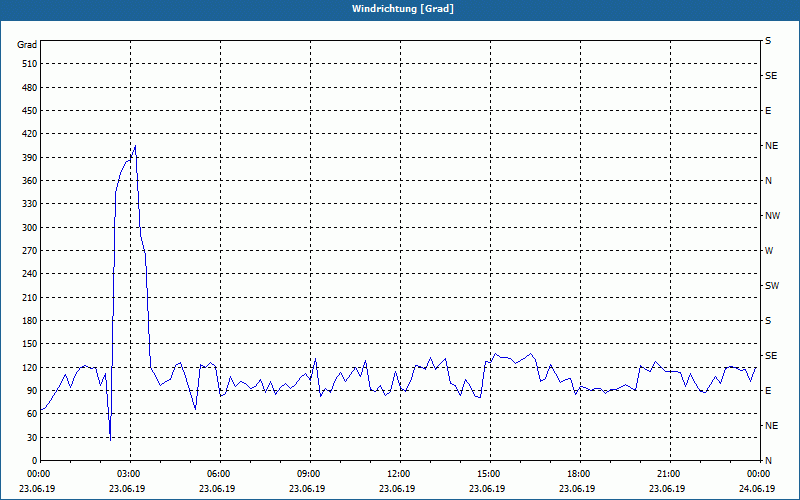800x500 pixels.
Task: Click the 510 tick label
Action: click(30, 64)
